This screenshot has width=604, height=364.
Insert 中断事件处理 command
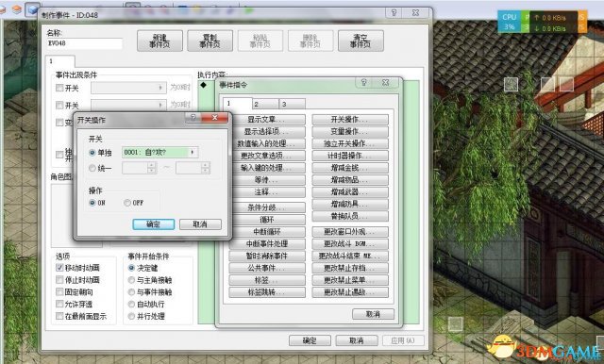(267, 244)
